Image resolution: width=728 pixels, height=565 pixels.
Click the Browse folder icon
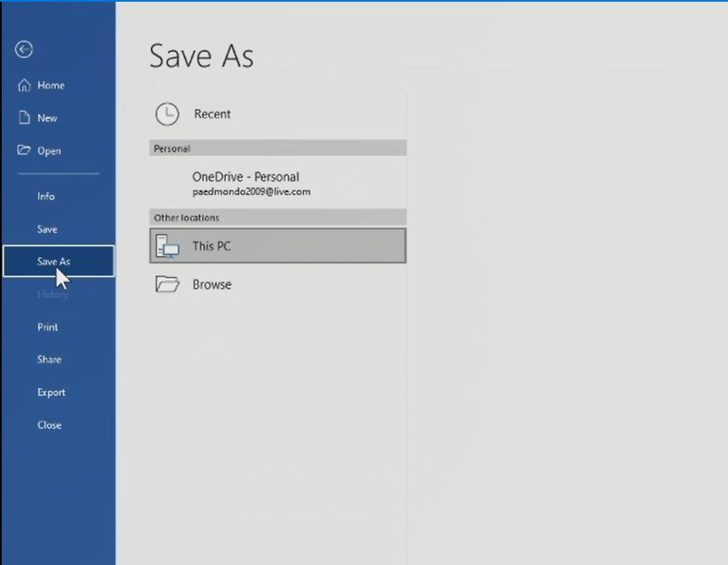(166, 284)
